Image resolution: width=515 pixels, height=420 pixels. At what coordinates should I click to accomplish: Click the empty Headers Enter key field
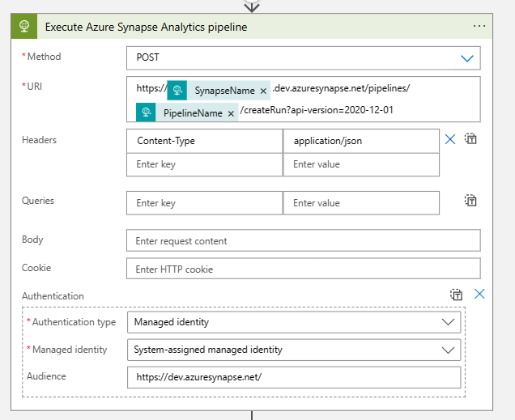pyautogui.click(x=204, y=164)
